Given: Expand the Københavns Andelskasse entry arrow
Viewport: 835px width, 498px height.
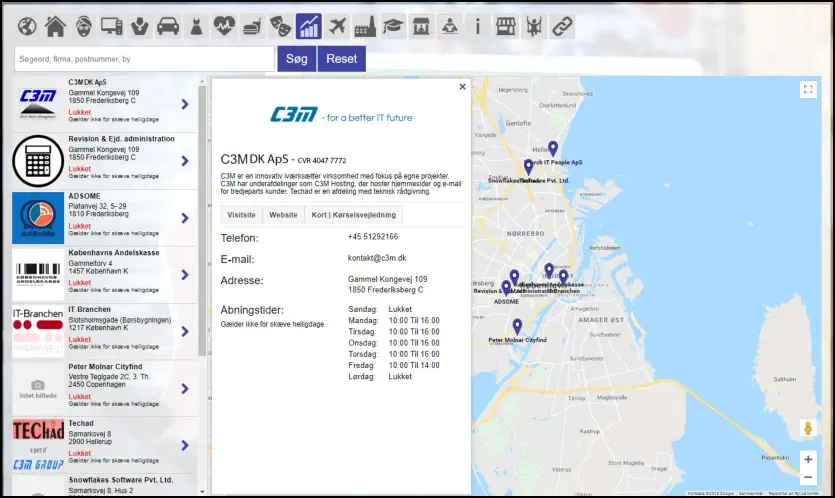Looking at the screenshot, I should coord(185,275).
